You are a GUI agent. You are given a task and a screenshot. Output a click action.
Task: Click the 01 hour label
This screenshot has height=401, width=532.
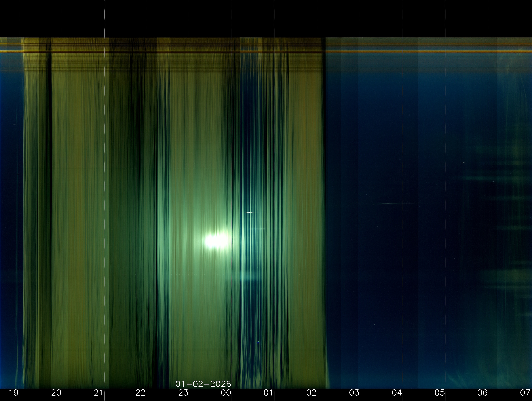click(268, 393)
